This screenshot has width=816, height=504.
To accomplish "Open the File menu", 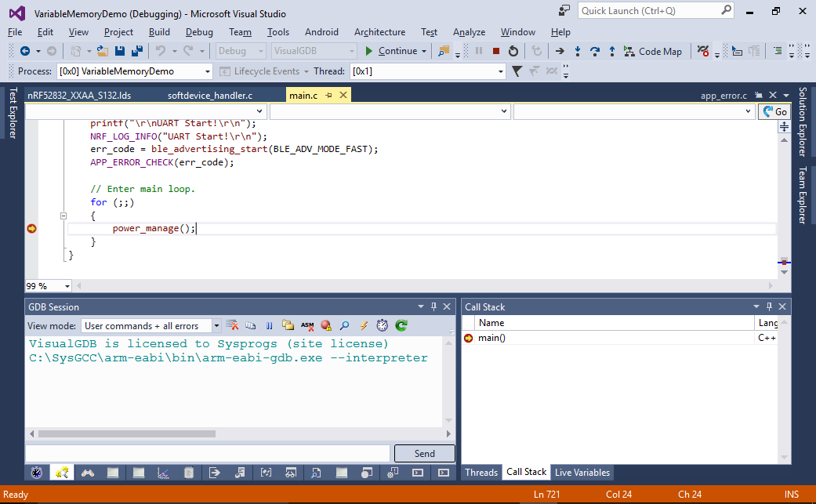I will click(15, 32).
